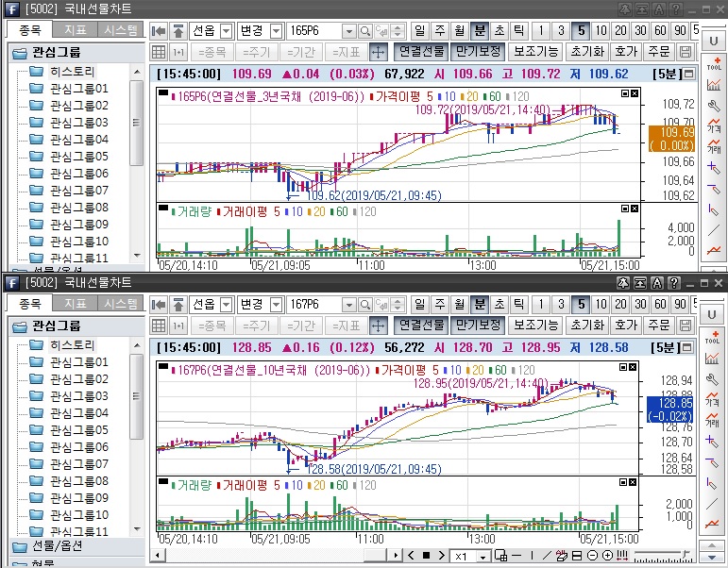Screen dimensions: 728x568
Task: Click the search magnifier next to 165P6
Action: pos(365,30)
